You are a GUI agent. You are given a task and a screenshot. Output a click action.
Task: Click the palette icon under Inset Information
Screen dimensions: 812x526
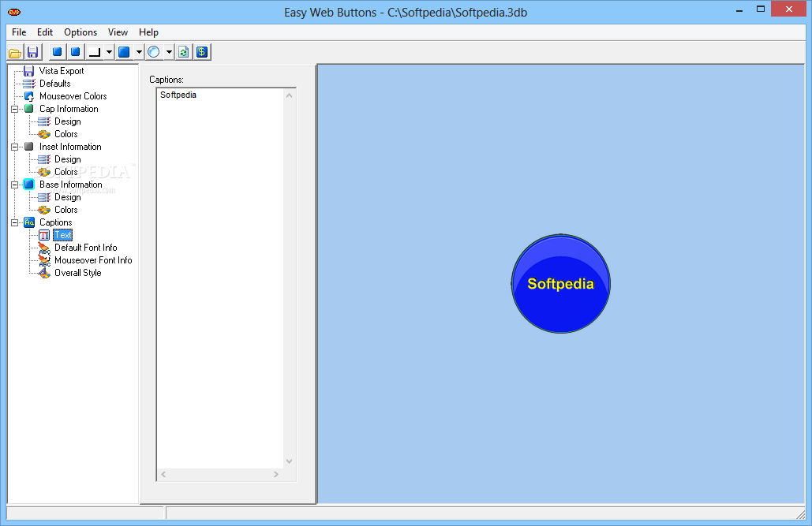44,172
